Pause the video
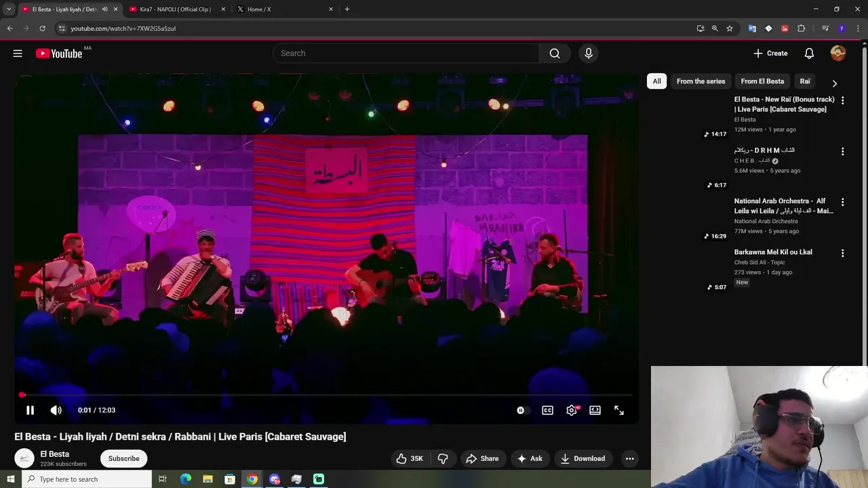Viewport: 868px width, 488px height. point(30,410)
